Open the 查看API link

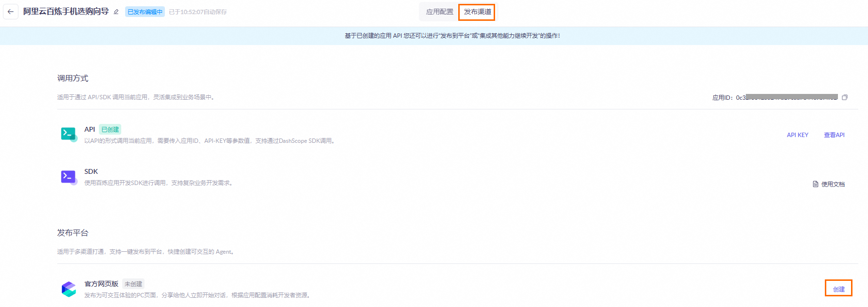(834, 135)
